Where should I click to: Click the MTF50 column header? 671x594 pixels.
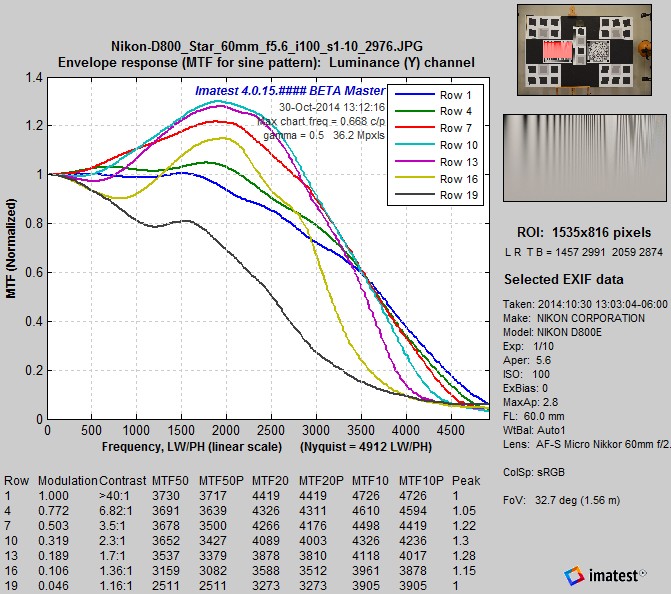pos(170,481)
